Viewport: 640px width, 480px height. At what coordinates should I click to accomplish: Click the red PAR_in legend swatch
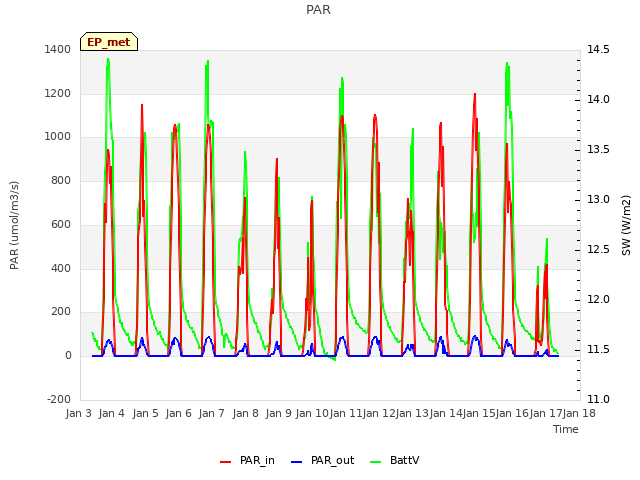[225, 462]
